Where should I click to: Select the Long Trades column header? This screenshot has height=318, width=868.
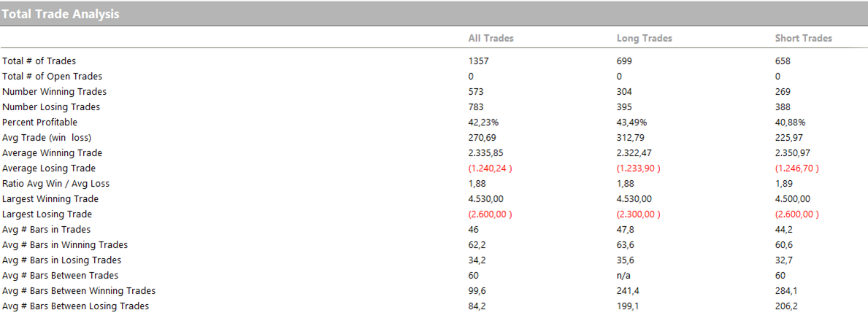(x=644, y=38)
